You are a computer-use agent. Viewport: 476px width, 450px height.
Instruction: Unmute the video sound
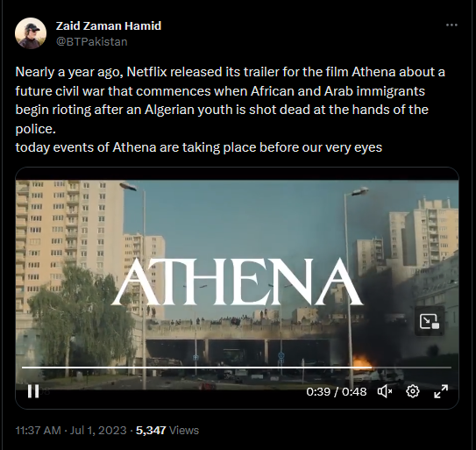(x=385, y=391)
